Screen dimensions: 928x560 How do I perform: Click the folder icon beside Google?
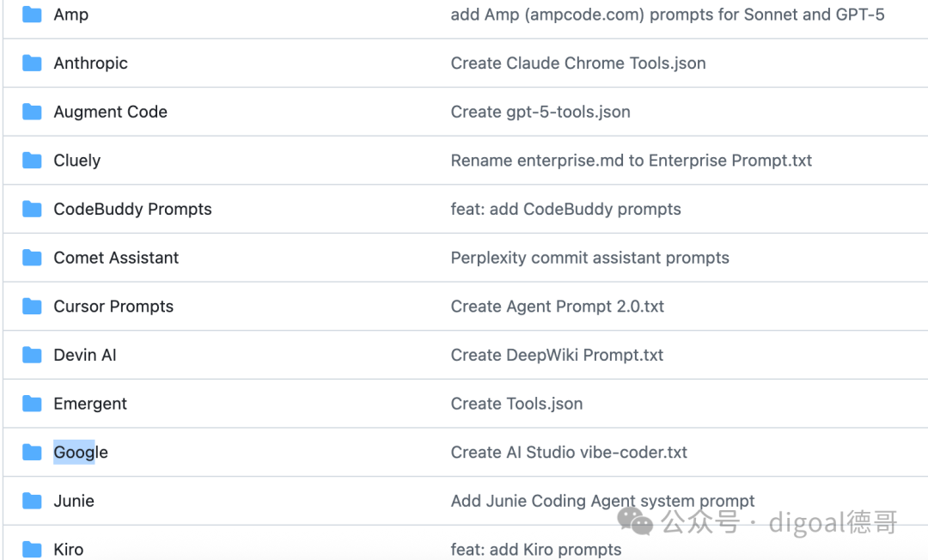(32, 452)
